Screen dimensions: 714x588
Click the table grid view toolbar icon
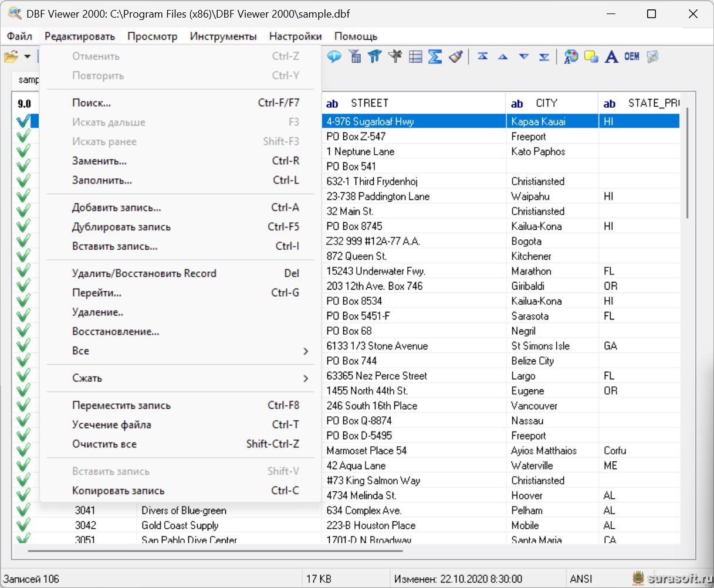point(415,56)
